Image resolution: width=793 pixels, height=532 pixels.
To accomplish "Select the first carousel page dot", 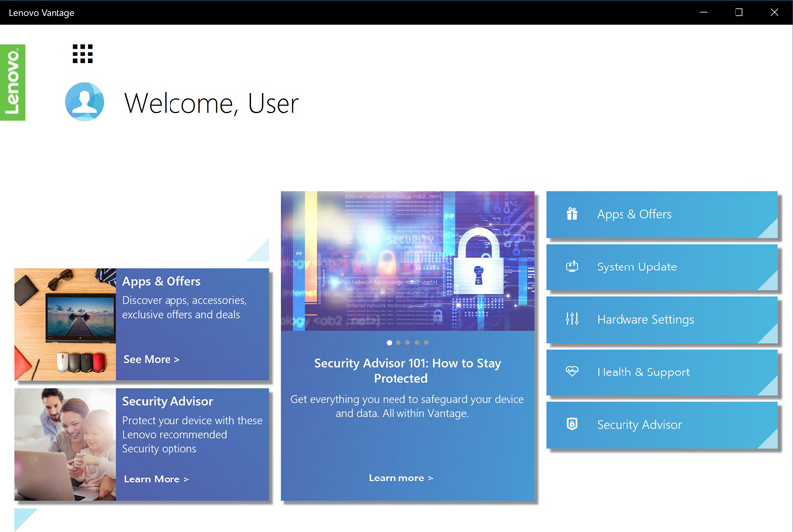I will pyautogui.click(x=390, y=343).
